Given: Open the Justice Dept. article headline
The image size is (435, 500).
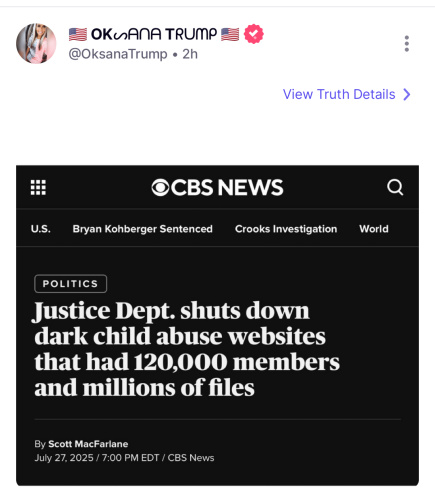Looking at the screenshot, I should click(187, 349).
